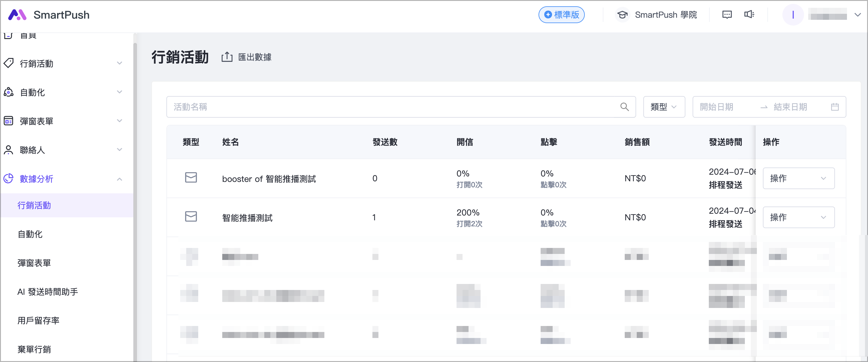
Task: Click the user avatar circle
Action: (x=793, y=15)
